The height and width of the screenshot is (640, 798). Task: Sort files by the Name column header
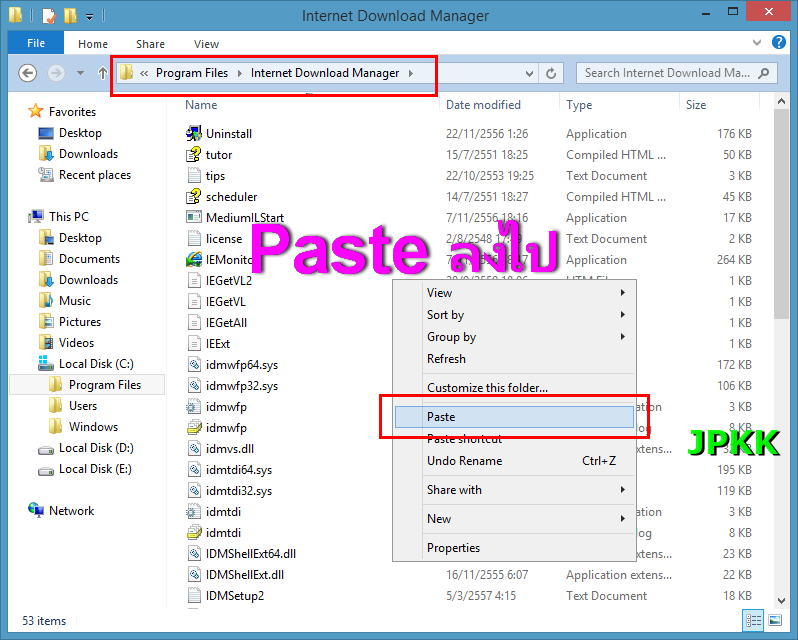click(201, 105)
